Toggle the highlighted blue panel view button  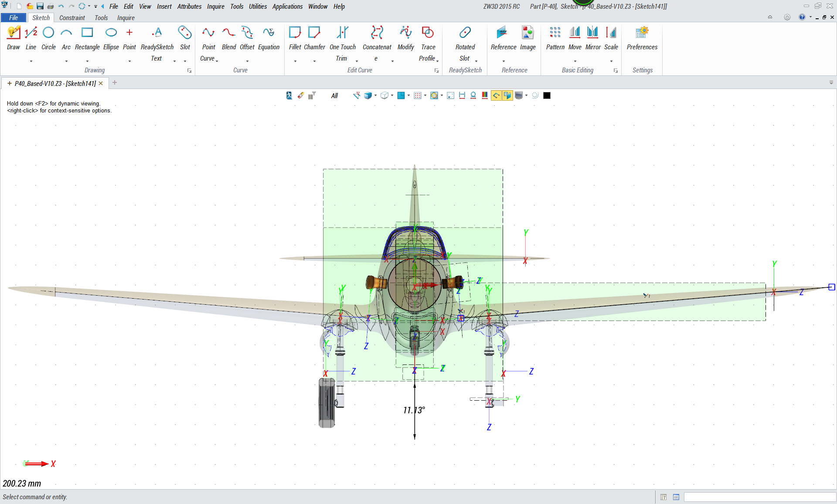pyautogui.click(x=507, y=95)
